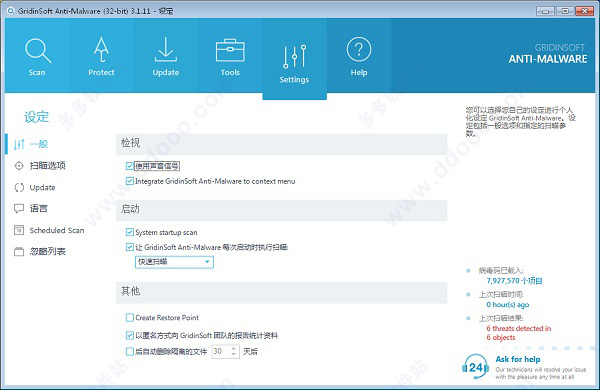Click the speech bubble icon beside 语言
Screen dimensions: 600x390
tap(19, 209)
